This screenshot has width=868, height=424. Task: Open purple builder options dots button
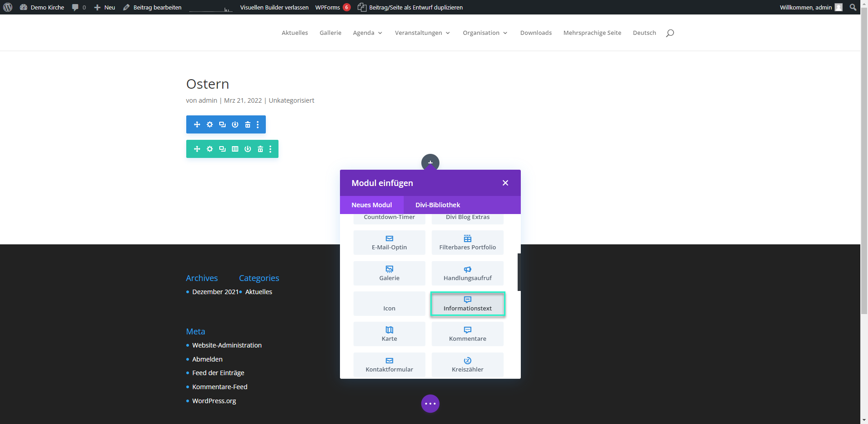(x=430, y=404)
